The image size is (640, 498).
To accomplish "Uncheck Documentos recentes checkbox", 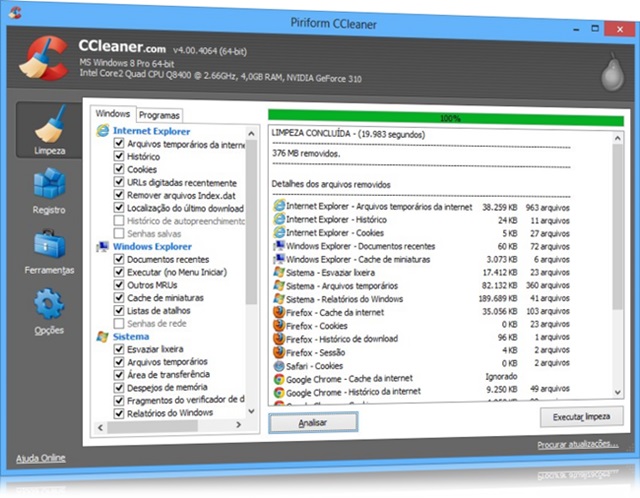I will point(119,259).
